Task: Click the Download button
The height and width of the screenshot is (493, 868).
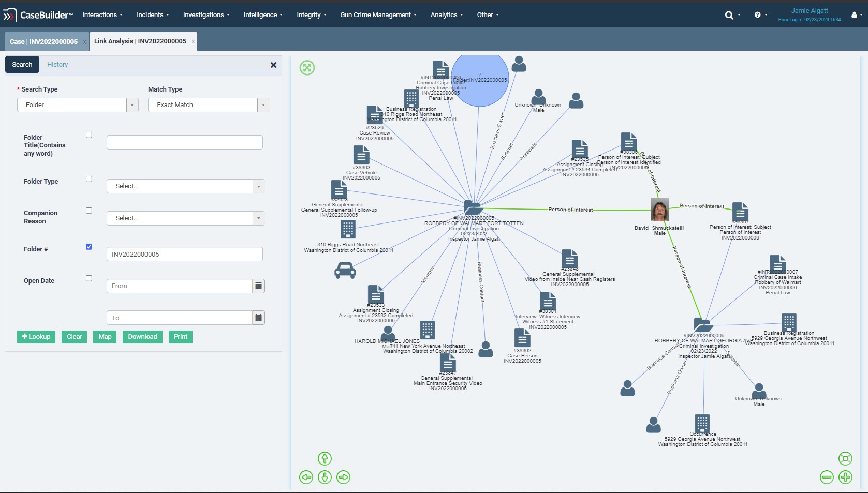Action: pyautogui.click(x=142, y=337)
